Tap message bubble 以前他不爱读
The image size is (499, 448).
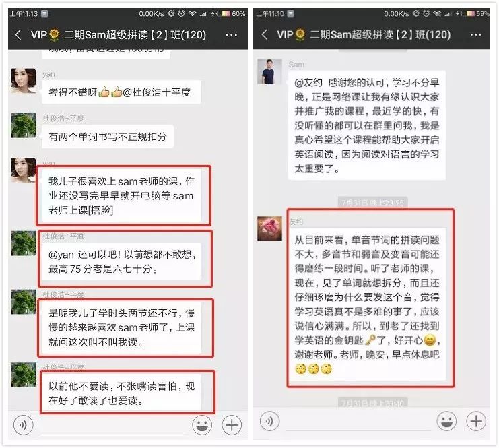point(122,393)
